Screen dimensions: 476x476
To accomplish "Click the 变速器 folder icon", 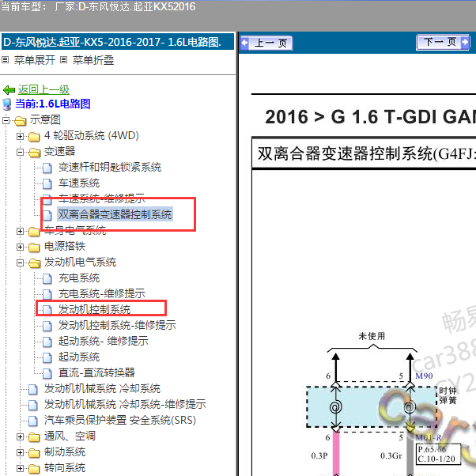I will pyautogui.click(x=34, y=153).
